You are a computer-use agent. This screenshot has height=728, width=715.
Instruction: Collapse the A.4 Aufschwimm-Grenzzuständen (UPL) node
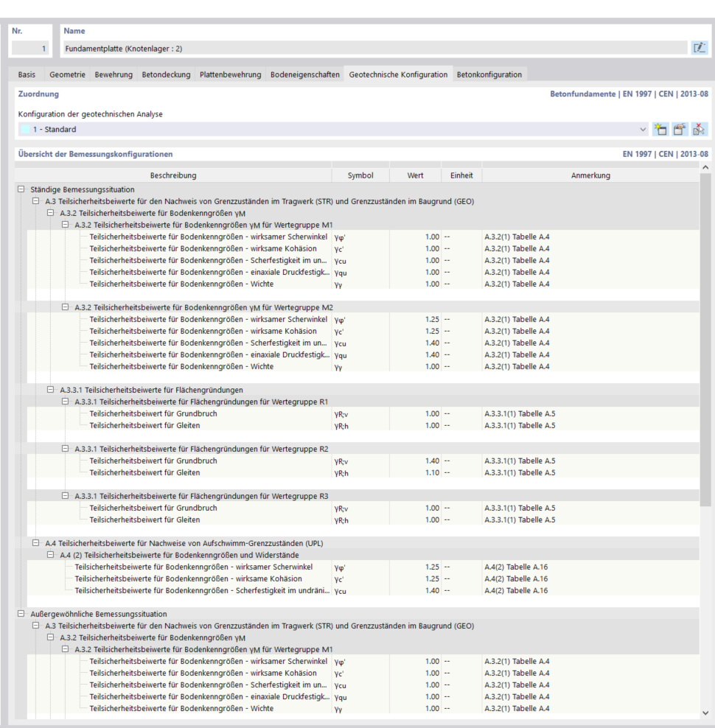36,543
